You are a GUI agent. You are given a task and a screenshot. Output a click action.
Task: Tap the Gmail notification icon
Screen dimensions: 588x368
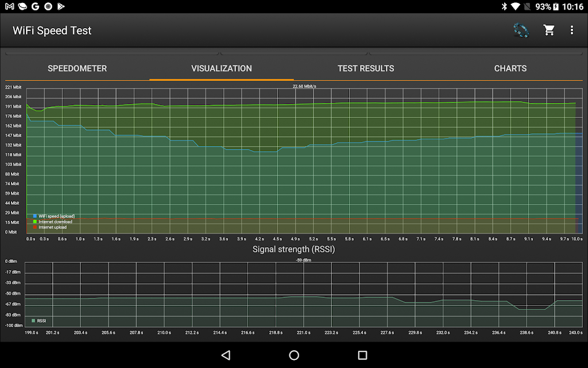click(9, 6)
